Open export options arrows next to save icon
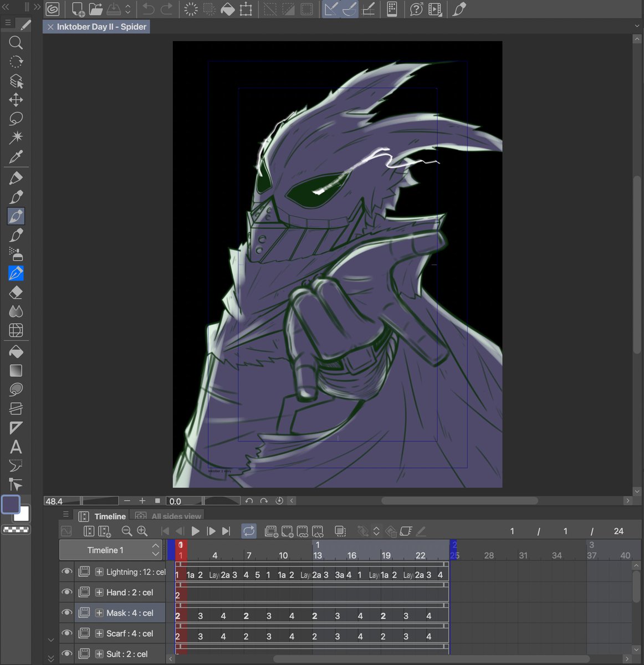644x665 pixels. click(128, 9)
